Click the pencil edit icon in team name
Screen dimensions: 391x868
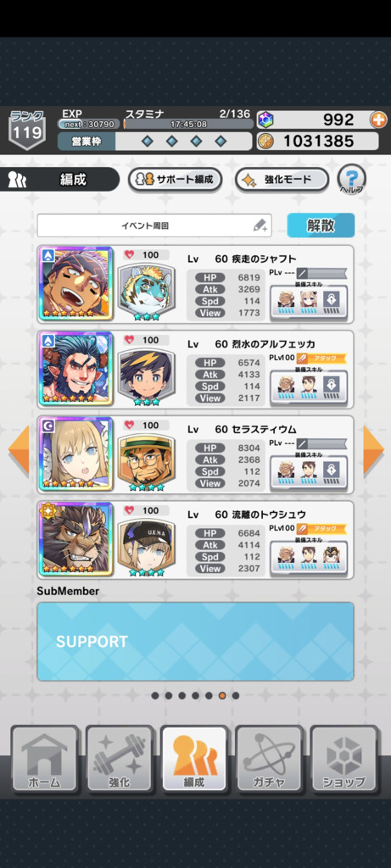point(260,225)
